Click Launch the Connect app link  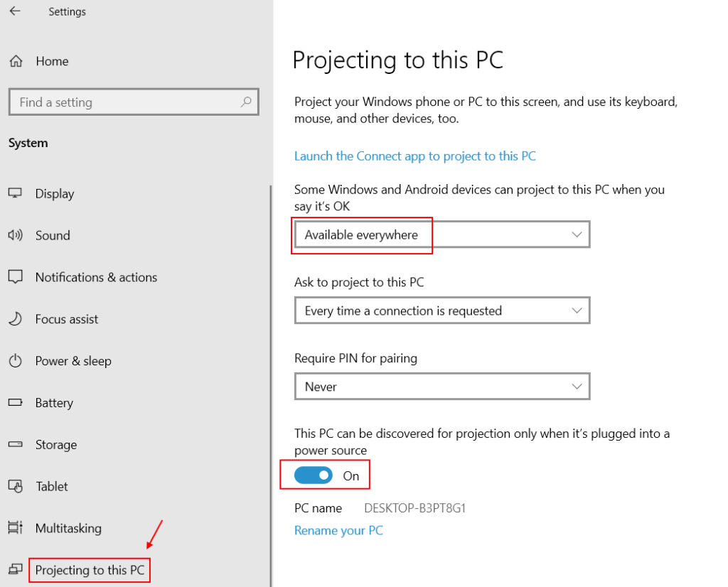(415, 156)
